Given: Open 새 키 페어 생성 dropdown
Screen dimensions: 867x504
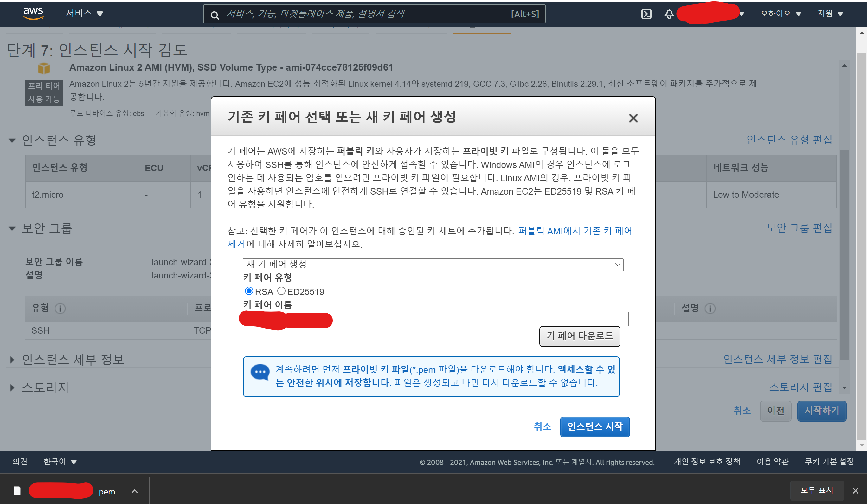Looking at the screenshot, I should tap(433, 264).
